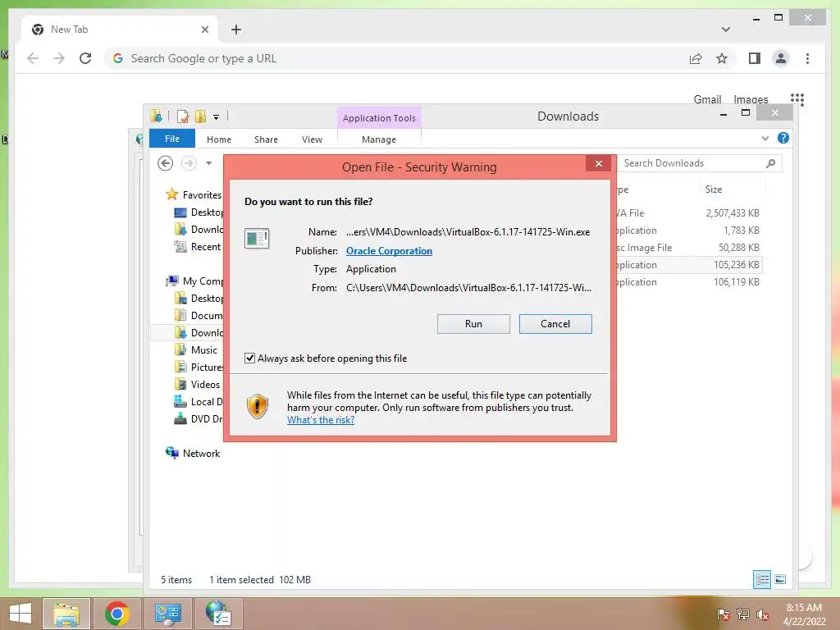Open a new Chrome tab with plus
This screenshot has height=630, width=840.
[x=236, y=30]
